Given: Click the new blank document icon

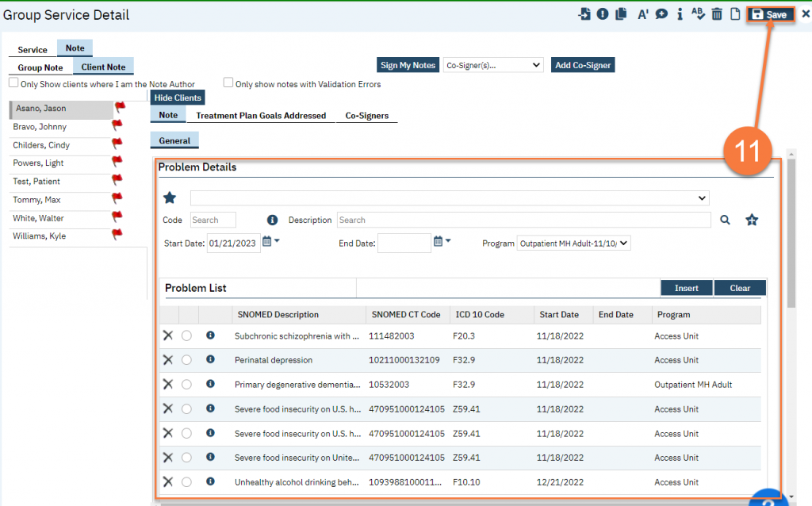Looking at the screenshot, I should (x=735, y=14).
